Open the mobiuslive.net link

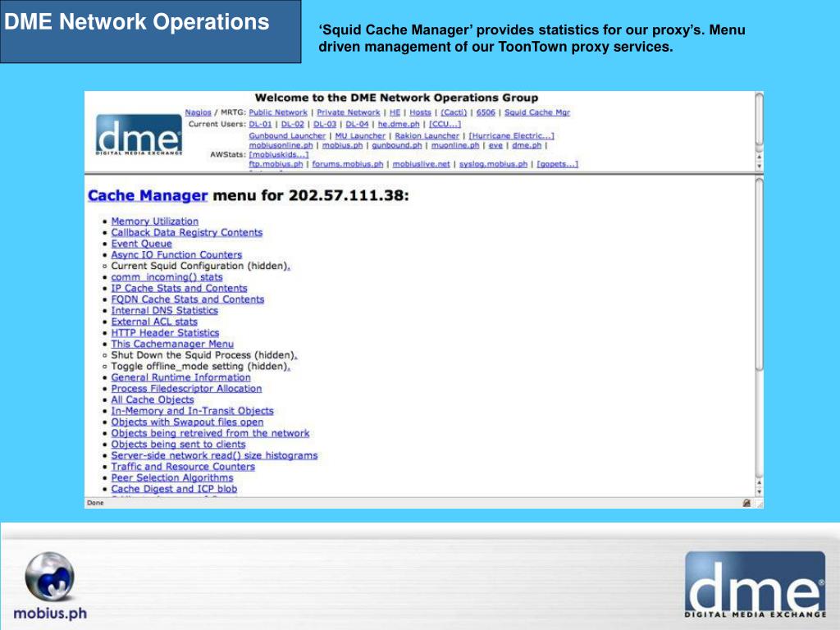421,164
